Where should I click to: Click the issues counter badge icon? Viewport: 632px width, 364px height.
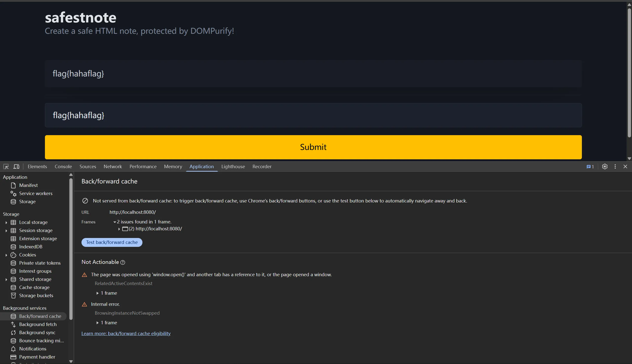[590, 167]
